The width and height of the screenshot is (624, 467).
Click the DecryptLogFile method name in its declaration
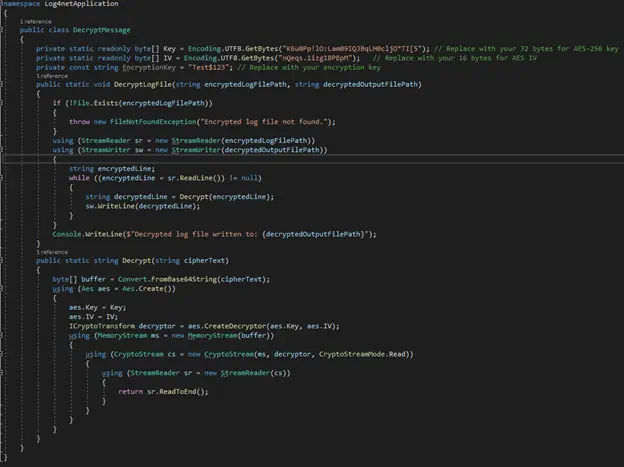click(143, 84)
